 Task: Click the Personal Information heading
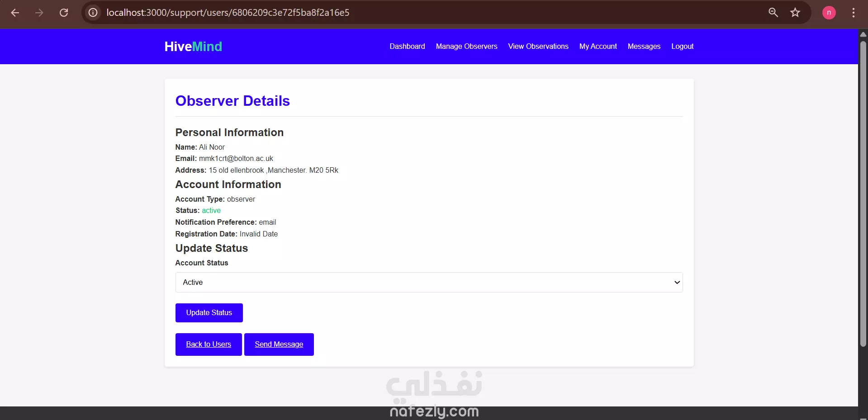point(229,132)
